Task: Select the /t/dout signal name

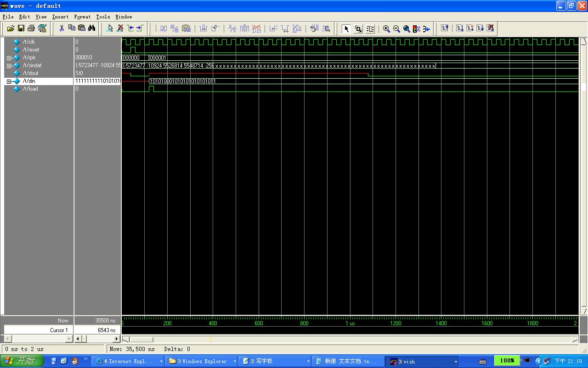Action: pyautogui.click(x=31, y=73)
